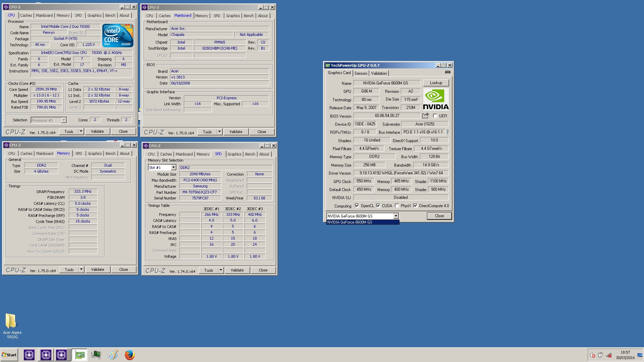The width and height of the screenshot is (644, 362).
Task: Click the BIOS Version field 60.86.54.00.27
Action: [x=387, y=116]
